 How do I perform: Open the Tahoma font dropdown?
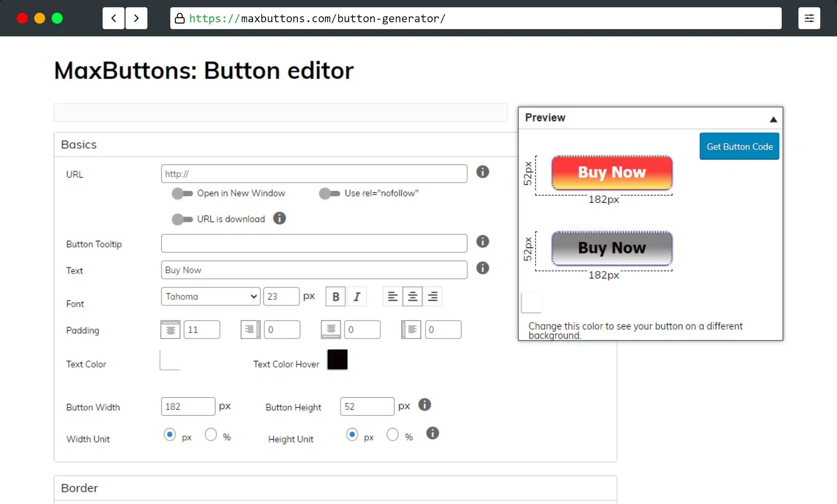(210, 297)
